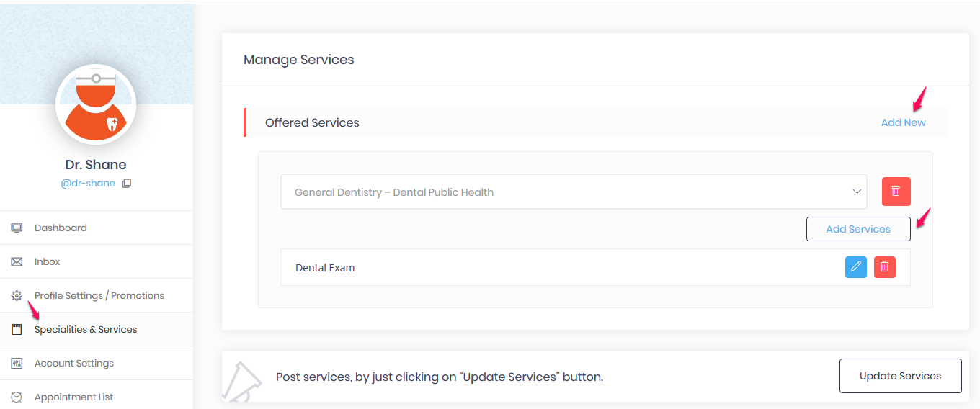Click the Add New link
Viewport: 980px width, 409px height.
[903, 122]
